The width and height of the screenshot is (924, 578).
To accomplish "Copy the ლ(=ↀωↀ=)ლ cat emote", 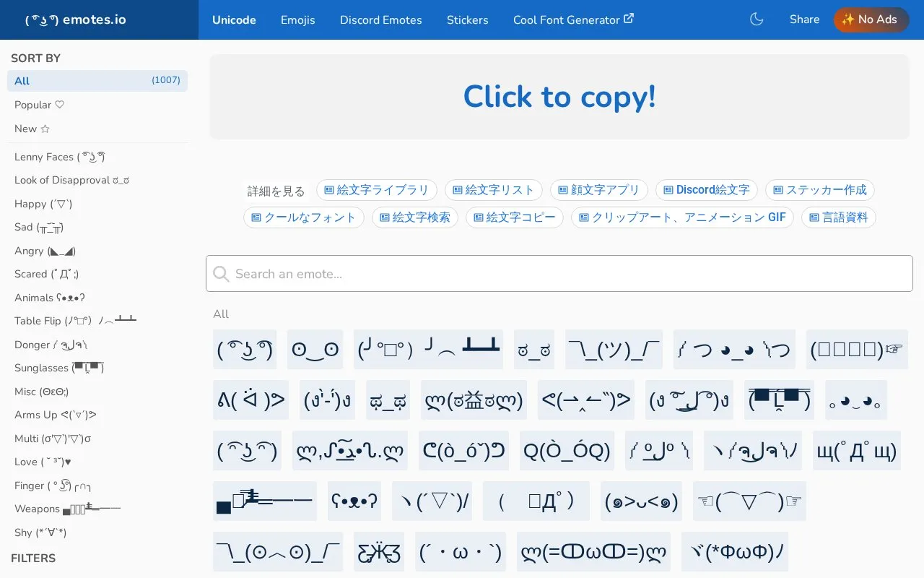I will pyautogui.click(x=593, y=552).
